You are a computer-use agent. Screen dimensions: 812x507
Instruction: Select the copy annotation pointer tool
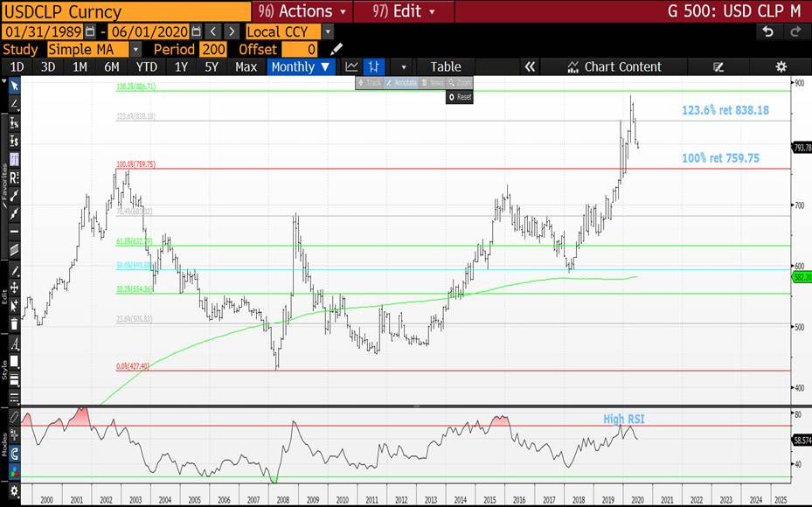(15, 306)
